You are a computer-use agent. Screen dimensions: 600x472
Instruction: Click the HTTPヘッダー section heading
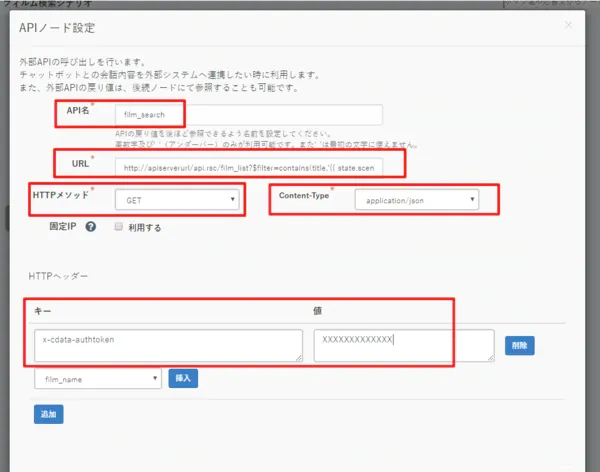(x=49, y=274)
